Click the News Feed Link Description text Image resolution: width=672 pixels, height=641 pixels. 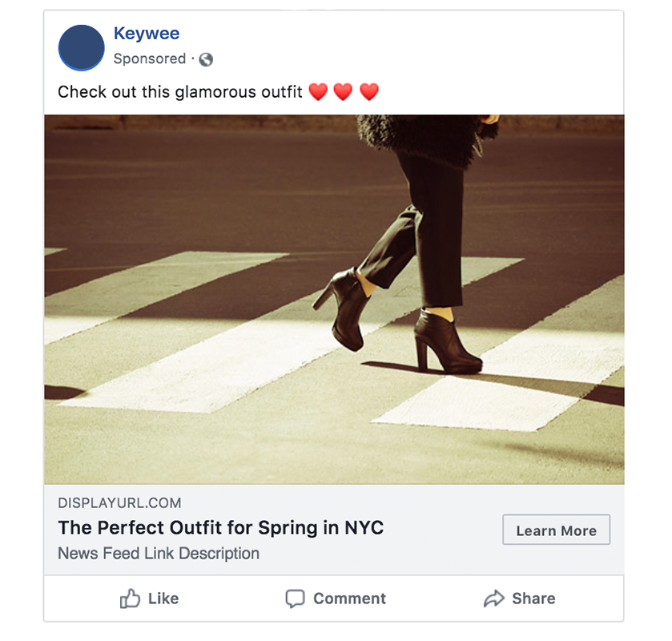[x=159, y=553]
